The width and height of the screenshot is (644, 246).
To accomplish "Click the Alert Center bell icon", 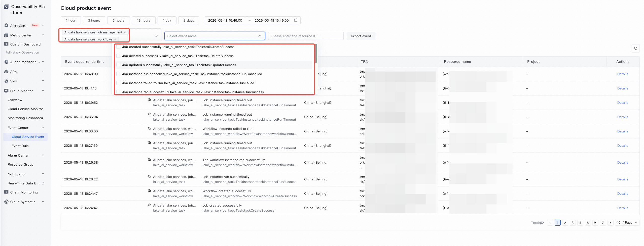I will click(x=6, y=26).
